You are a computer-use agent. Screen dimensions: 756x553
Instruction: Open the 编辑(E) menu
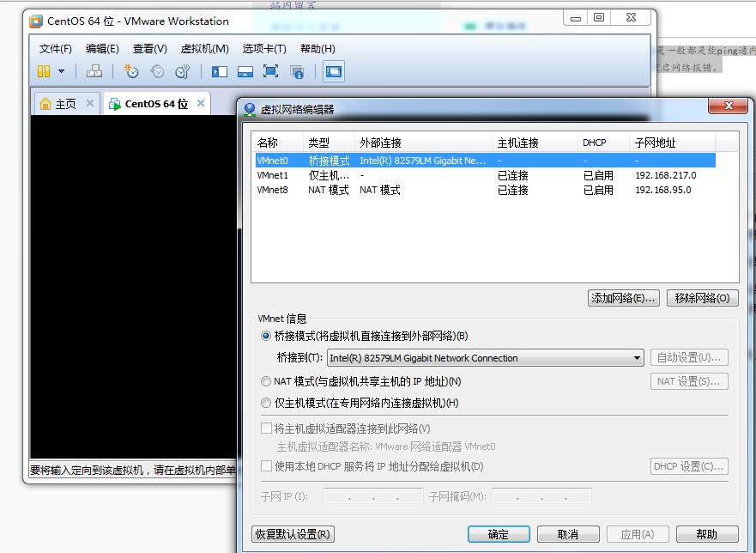pos(102,49)
